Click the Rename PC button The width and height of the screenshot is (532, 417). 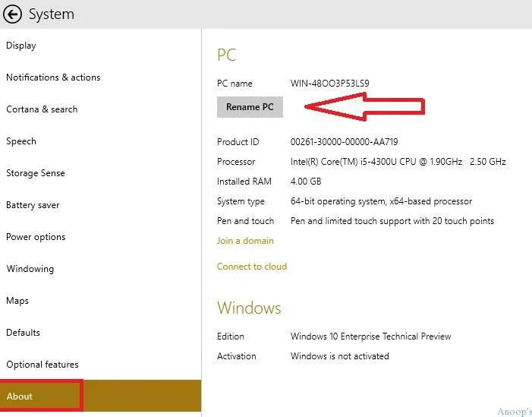pos(250,107)
